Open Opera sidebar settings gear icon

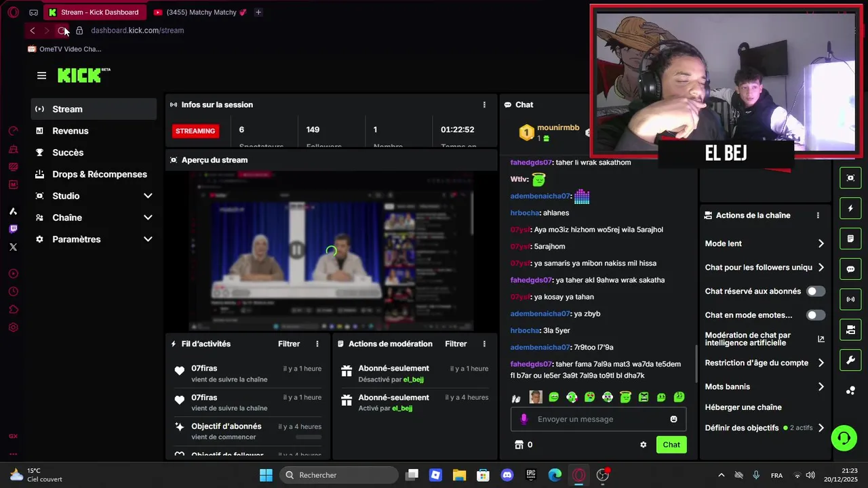[13, 327]
